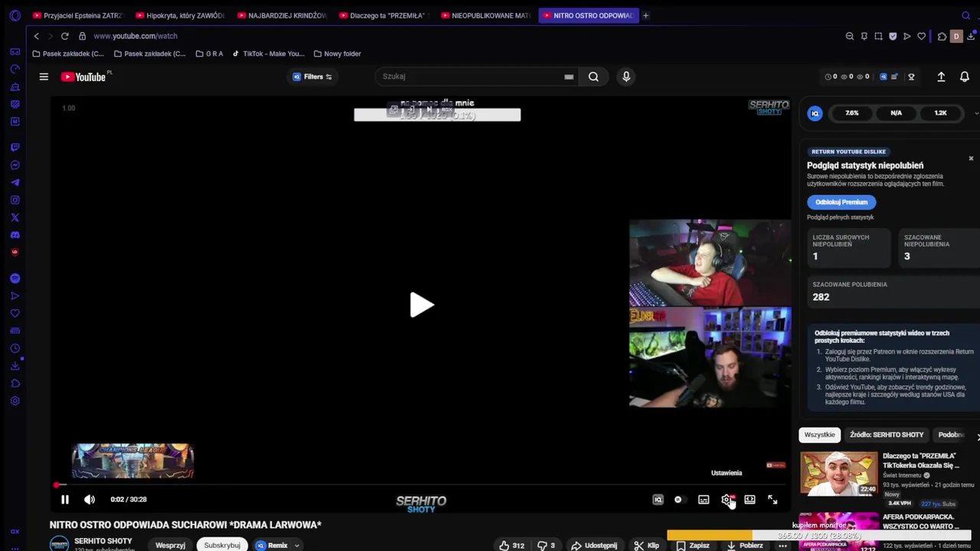This screenshot has width=980, height=551.
Task: Click 'Subskrybuj' button
Action: tap(222, 545)
